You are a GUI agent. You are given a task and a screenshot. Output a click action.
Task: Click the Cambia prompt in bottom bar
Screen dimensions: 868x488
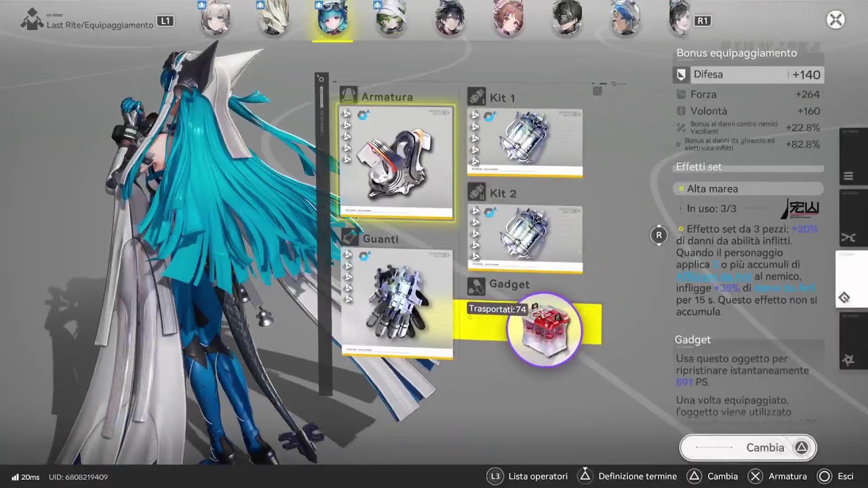pos(712,476)
